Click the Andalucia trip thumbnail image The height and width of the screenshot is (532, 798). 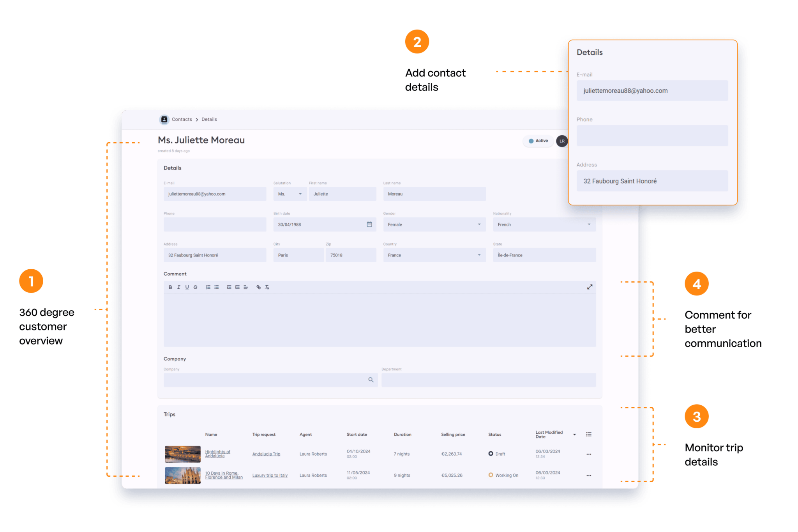tap(182, 454)
